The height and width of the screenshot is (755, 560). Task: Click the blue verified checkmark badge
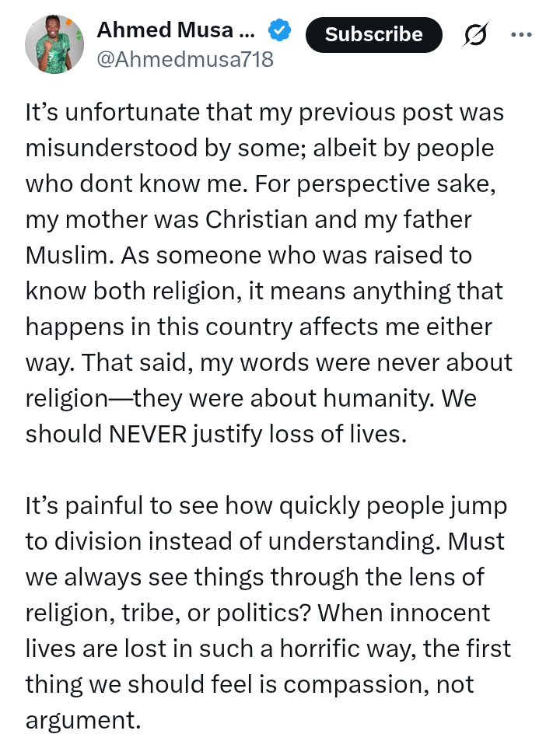pyautogui.click(x=279, y=30)
